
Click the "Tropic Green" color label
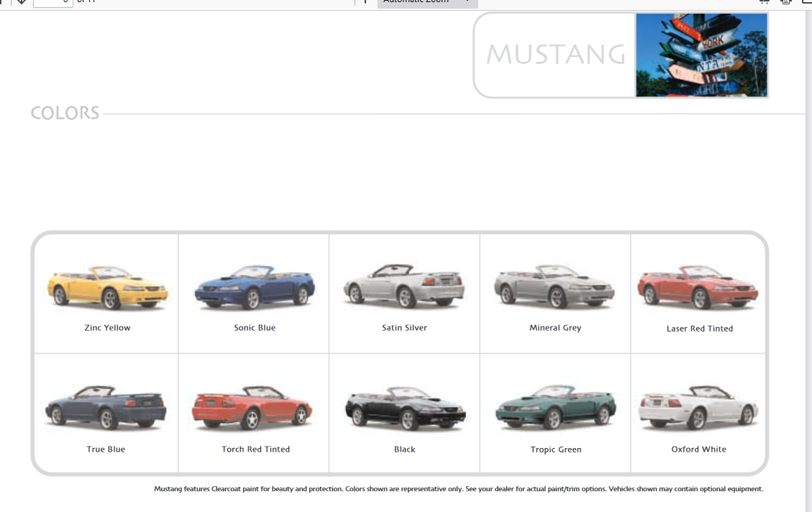[x=556, y=450]
